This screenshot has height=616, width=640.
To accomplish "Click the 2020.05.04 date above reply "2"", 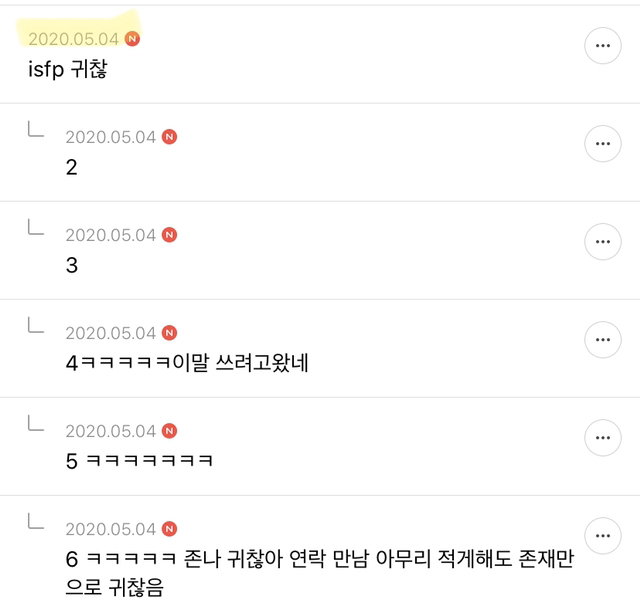I will point(111,137).
